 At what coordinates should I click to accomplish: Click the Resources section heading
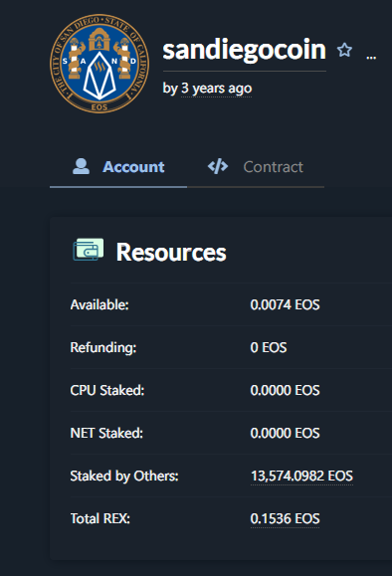[x=171, y=253]
